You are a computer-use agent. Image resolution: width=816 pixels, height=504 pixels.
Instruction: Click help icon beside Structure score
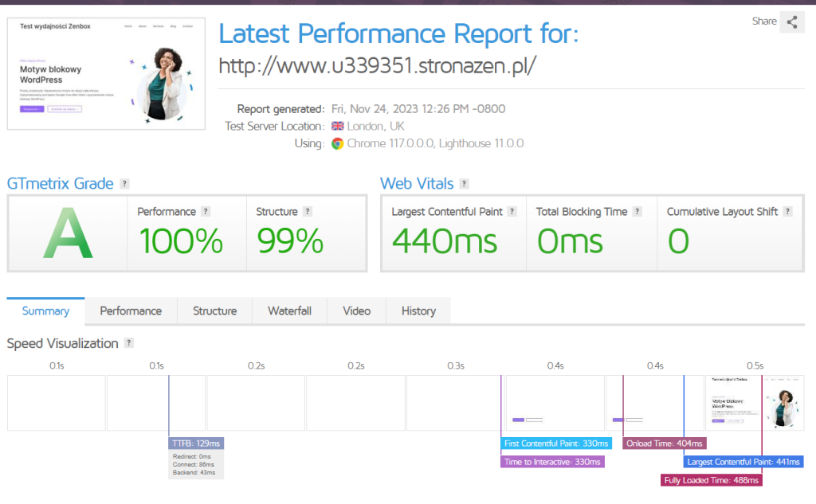[308, 212]
